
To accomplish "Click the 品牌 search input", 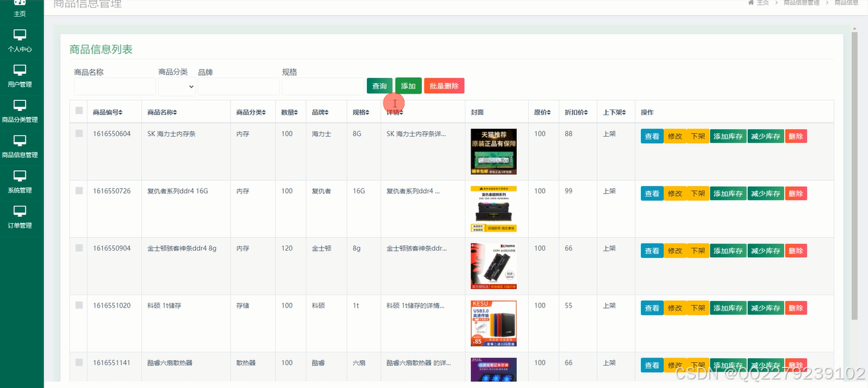I will (x=239, y=86).
